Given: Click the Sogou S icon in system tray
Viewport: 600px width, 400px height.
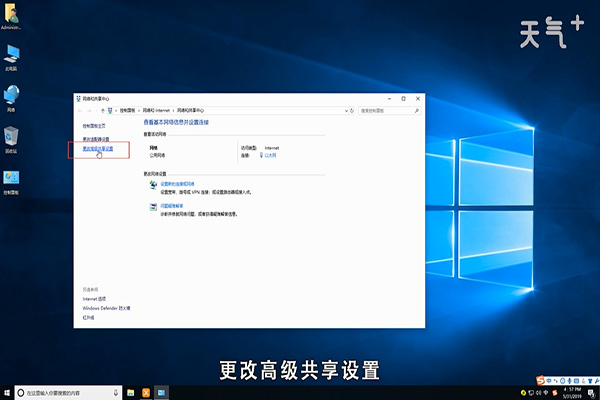Looking at the screenshot, I should point(555,393).
